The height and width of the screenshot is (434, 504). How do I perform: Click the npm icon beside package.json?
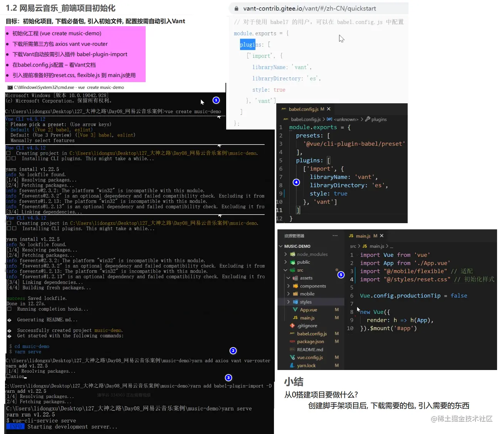292,341
